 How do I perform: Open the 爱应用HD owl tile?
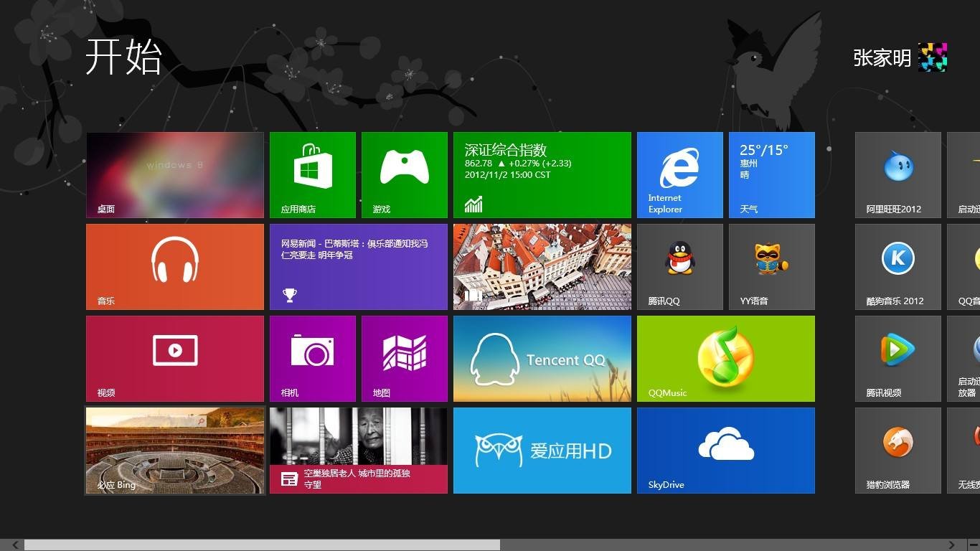click(542, 450)
